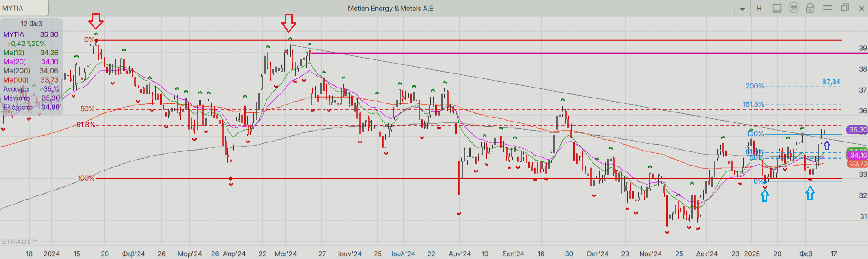Image resolution: width=868 pixels, height=259 pixels.
Task: Click the Metlen Energy & Metals A.E. title
Action: coord(391,8)
